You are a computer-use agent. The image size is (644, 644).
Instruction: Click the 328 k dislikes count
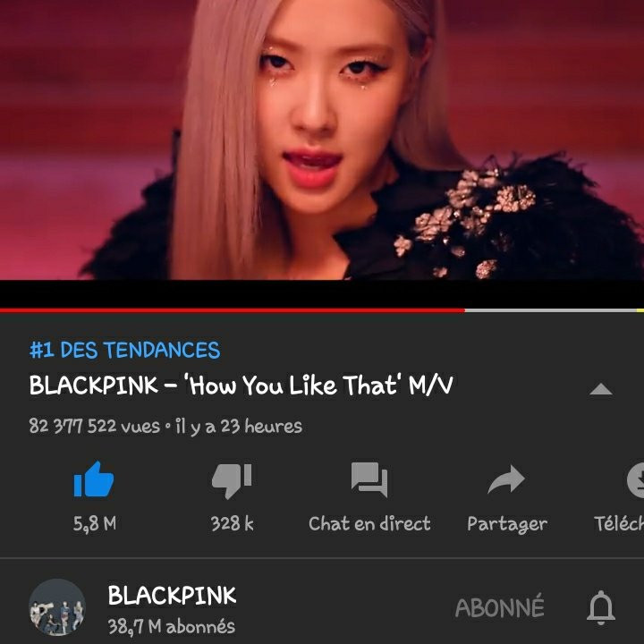tap(232, 523)
